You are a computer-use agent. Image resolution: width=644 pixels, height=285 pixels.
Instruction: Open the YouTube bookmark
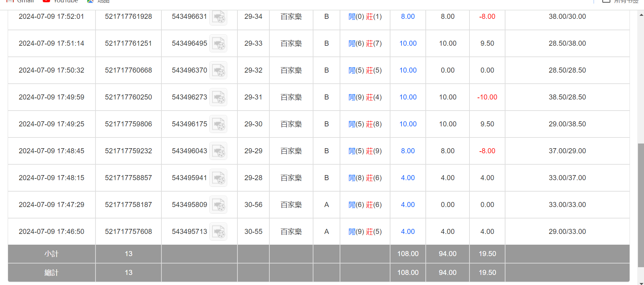point(61,1)
